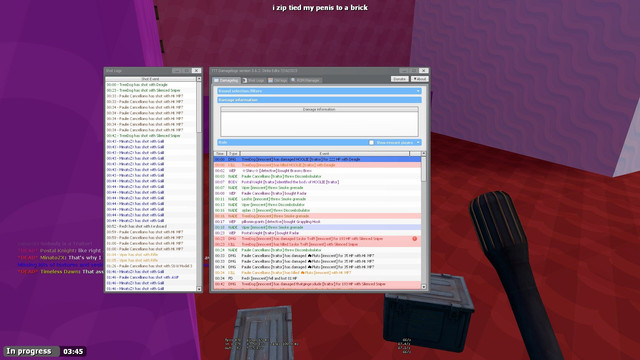640x360 pixels.
Task: Select the killed HOOLIE with Deagle row
Action: point(318,165)
